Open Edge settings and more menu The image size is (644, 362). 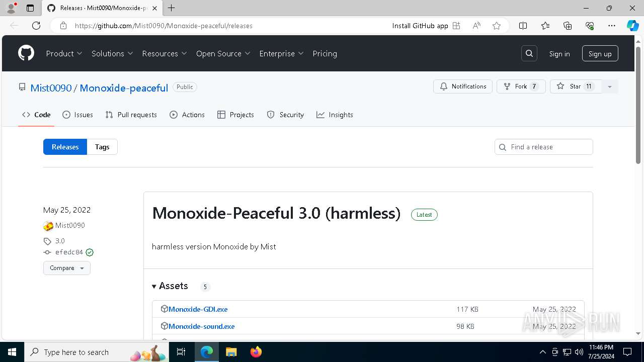pos(612,26)
